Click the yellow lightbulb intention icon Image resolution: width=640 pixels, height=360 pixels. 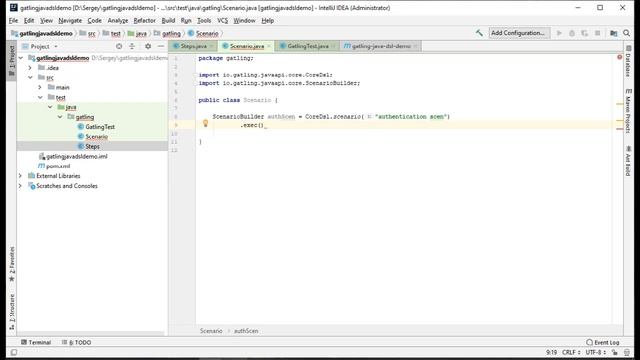205,123
